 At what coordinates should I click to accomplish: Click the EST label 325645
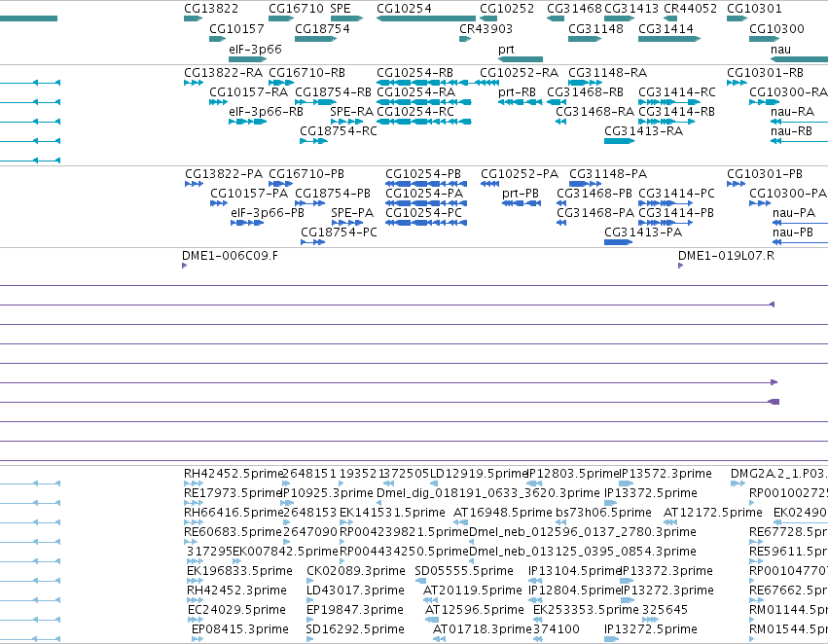coord(665,610)
